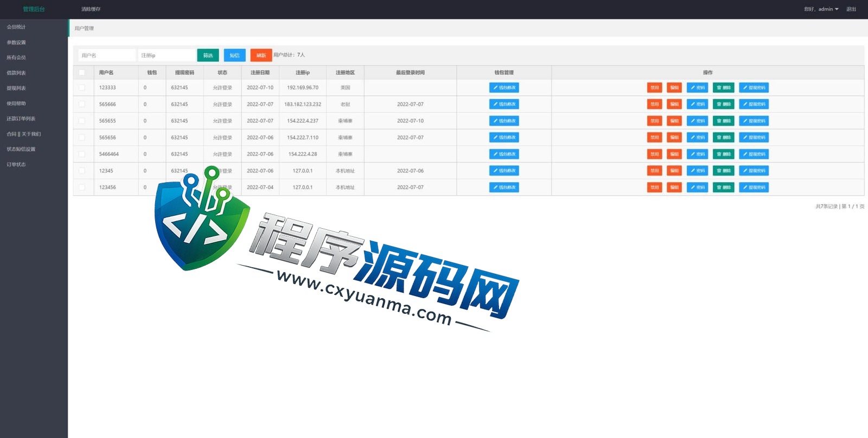Click 钱包修改 pencil button for user 123333

(x=504, y=87)
